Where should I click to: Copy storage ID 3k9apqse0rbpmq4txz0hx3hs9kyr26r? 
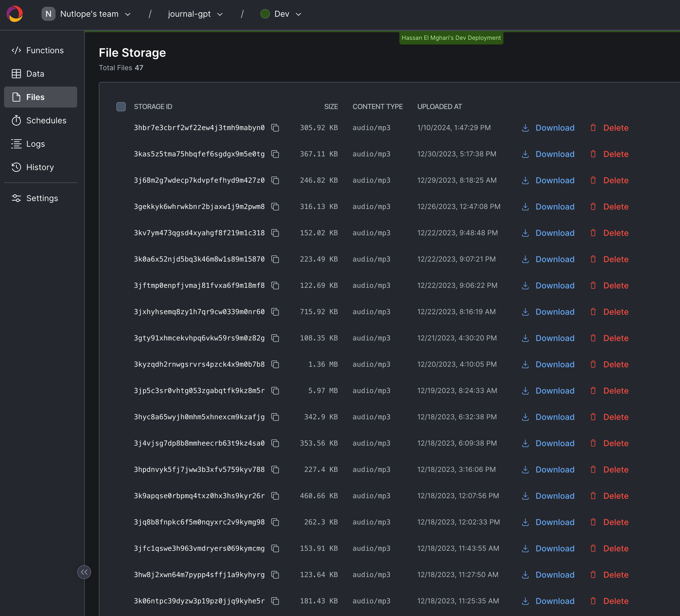point(275,496)
